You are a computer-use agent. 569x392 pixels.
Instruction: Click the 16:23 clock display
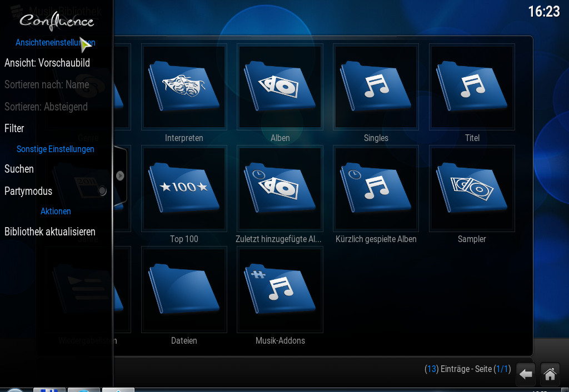point(543,12)
